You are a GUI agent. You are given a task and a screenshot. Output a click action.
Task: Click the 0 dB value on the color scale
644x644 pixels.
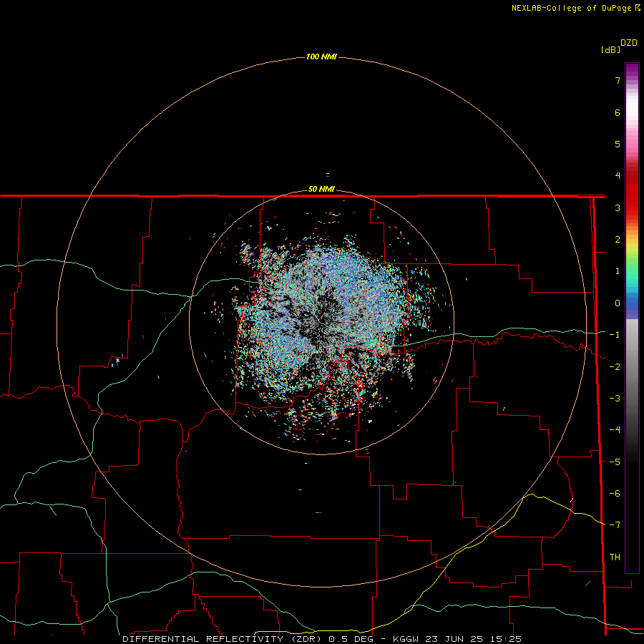[x=618, y=303]
